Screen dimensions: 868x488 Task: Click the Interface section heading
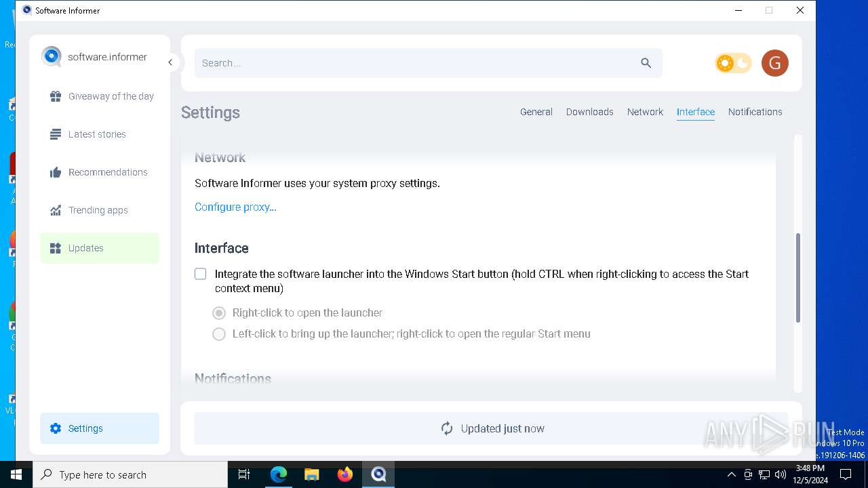click(222, 248)
